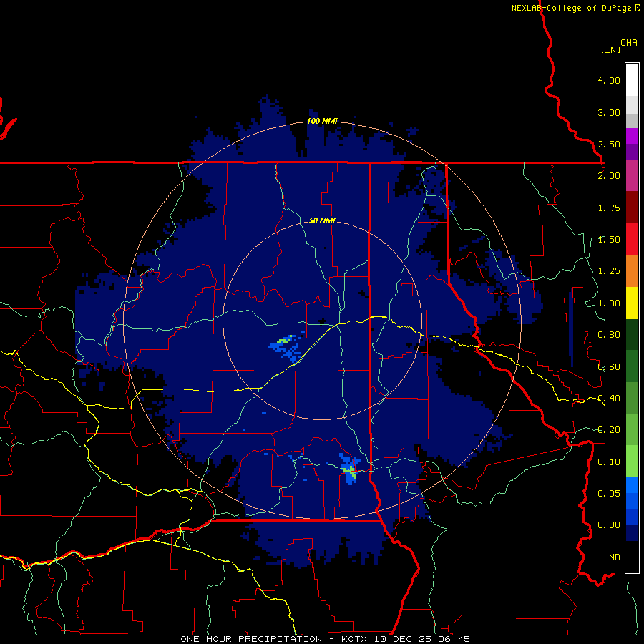
Task: Click the 0.80 legend value
Action: point(609,335)
